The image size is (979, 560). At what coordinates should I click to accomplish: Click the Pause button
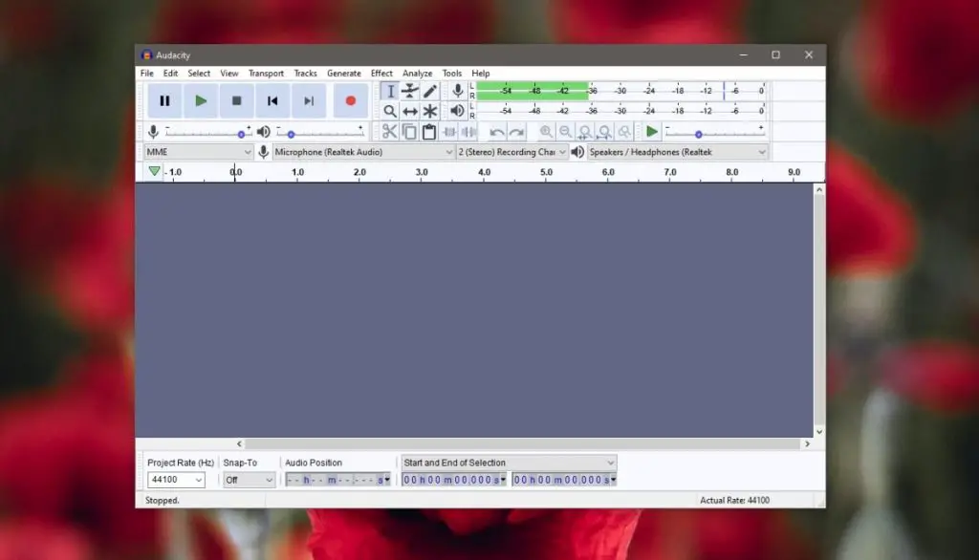coord(164,100)
